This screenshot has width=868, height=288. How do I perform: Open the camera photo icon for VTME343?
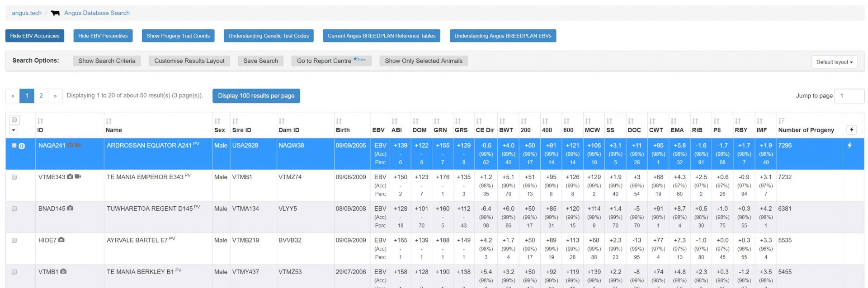pyautogui.click(x=70, y=177)
